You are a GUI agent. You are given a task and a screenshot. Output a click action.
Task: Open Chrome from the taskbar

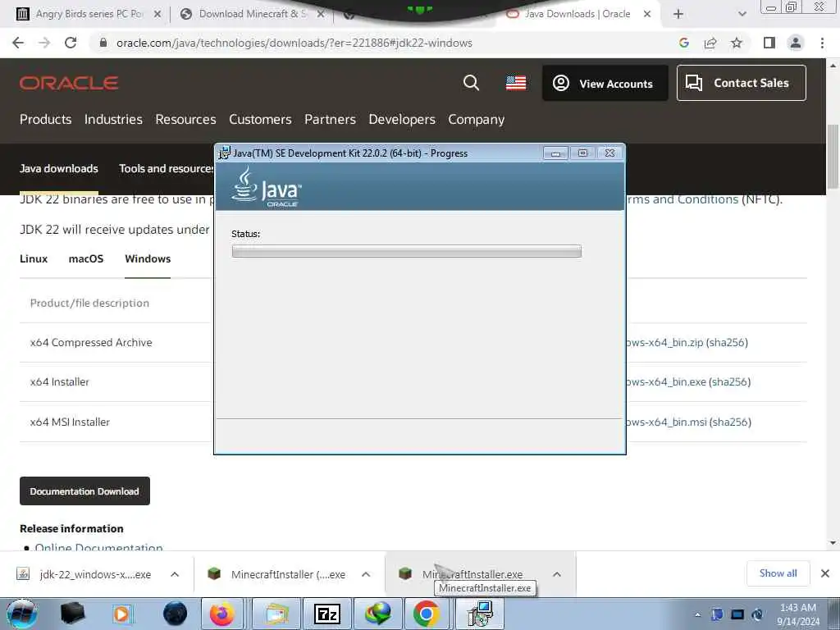[427, 614]
